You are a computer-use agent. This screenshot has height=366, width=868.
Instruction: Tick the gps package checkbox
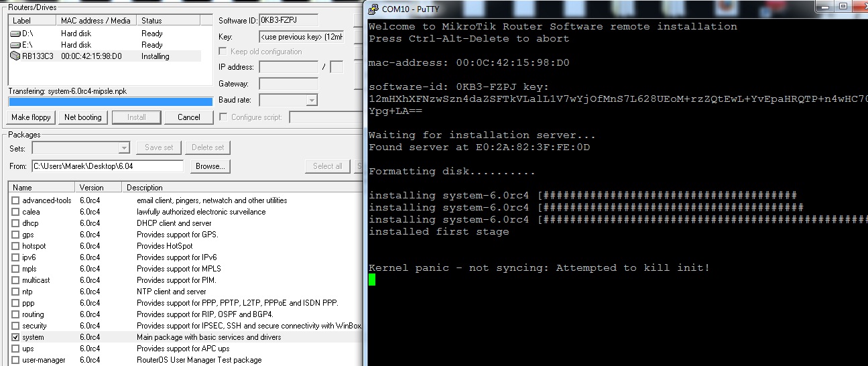click(x=15, y=235)
